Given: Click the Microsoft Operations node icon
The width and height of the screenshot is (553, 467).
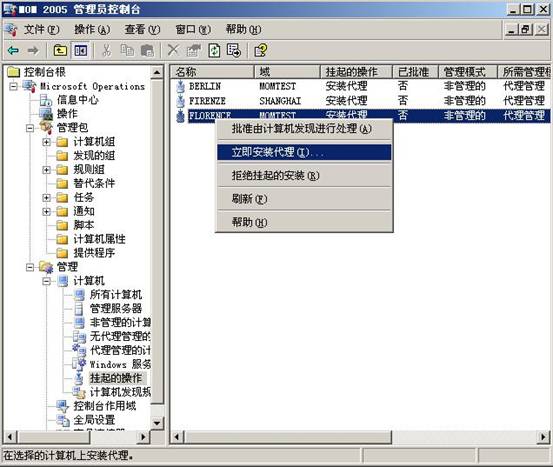Looking at the screenshot, I should [29, 86].
